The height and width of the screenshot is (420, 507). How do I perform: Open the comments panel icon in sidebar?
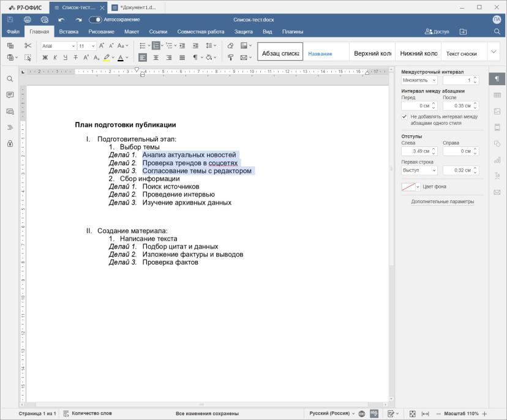pyautogui.click(x=10, y=95)
